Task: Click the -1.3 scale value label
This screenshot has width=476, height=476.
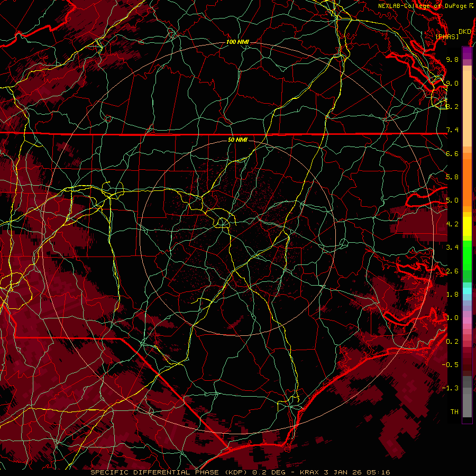Action: [x=450, y=388]
